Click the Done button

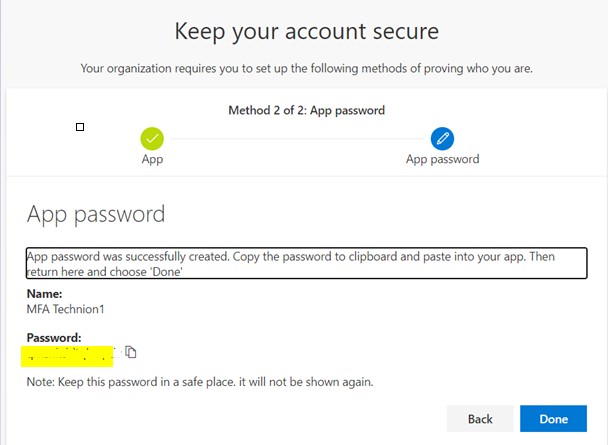[x=553, y=419]
